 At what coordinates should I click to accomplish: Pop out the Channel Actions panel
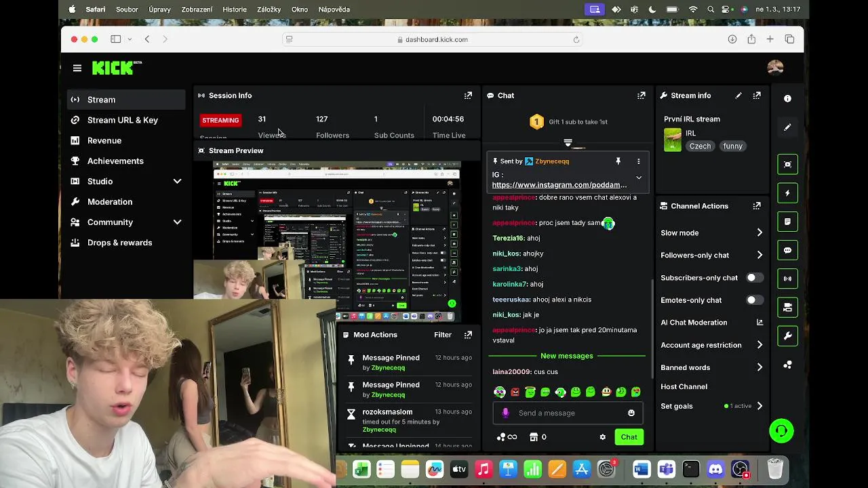click(757, 206)
